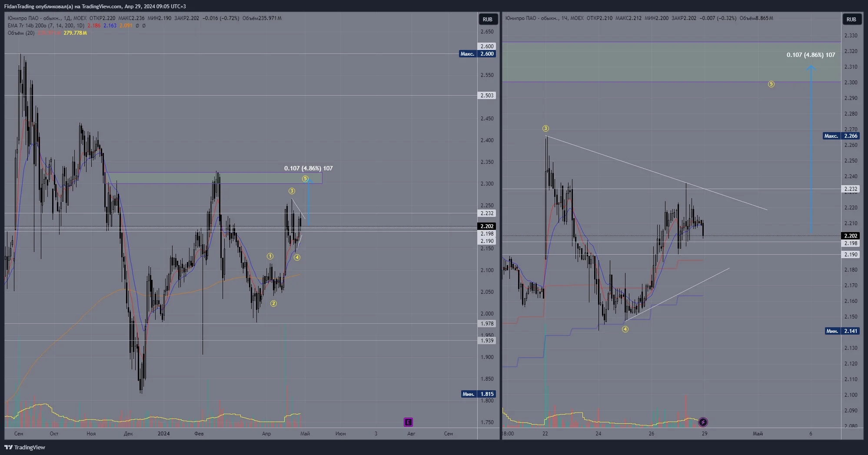The image size is (868, 455).
Task: Click the lightning bolt icon on the hourly chart
Action: tap(703, 422)
